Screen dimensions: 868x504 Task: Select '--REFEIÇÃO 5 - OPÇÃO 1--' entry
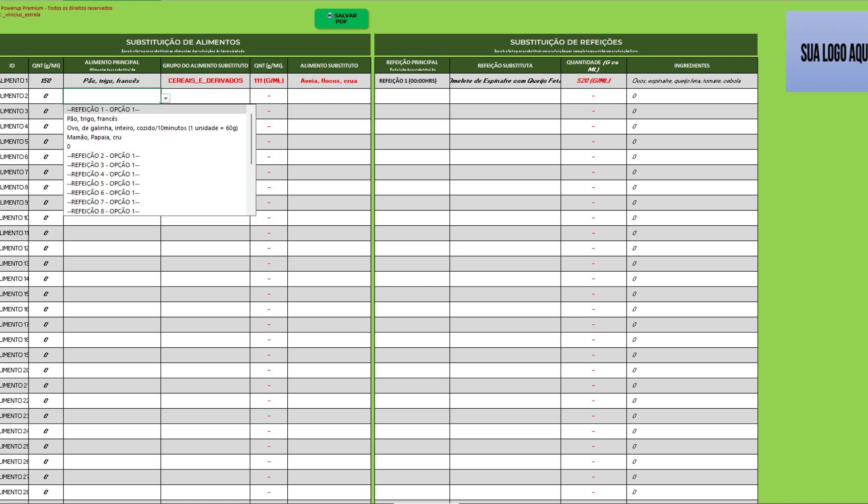click(x=103, y=183)
